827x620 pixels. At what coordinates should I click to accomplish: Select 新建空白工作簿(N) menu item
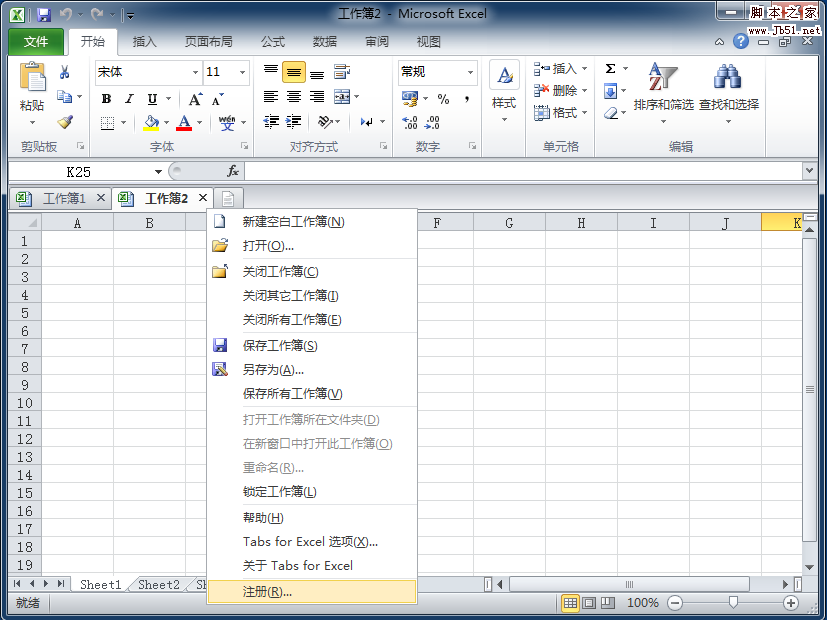(x=312, y=221)
